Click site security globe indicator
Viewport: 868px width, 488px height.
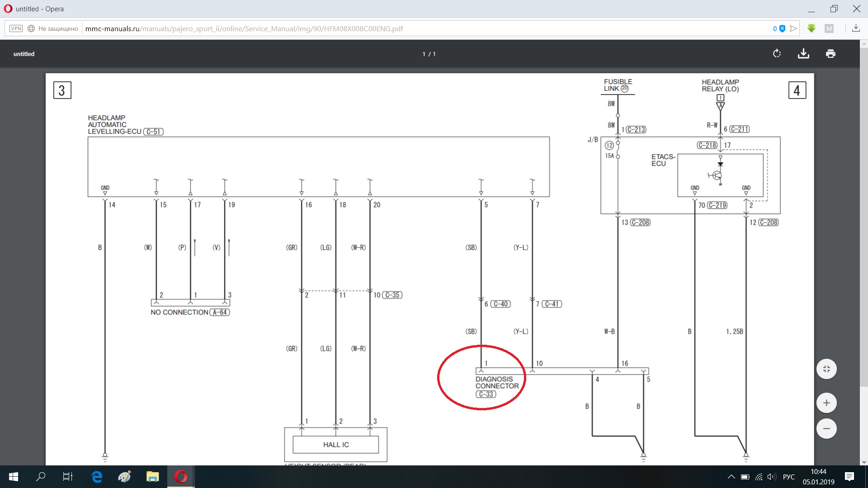(x=31, y=28)
